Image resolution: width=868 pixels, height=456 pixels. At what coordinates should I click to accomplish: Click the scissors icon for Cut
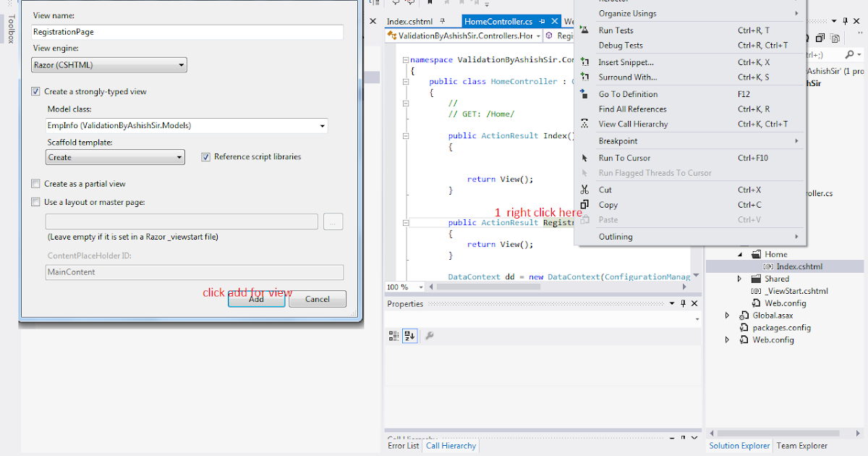(x=585, y=190)
